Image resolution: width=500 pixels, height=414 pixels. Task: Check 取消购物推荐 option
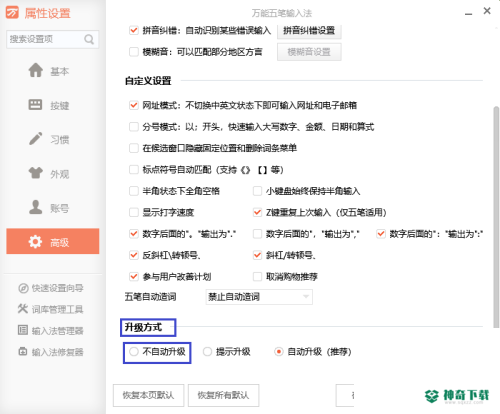click(x=257, y=276)
